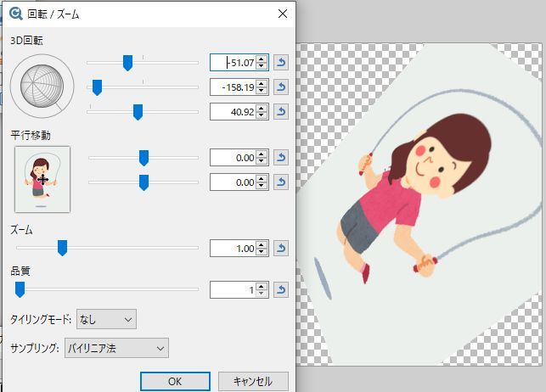Reset the second 3D rotation value of -158.19
546x392 pixels.
[x=281, y=87]
